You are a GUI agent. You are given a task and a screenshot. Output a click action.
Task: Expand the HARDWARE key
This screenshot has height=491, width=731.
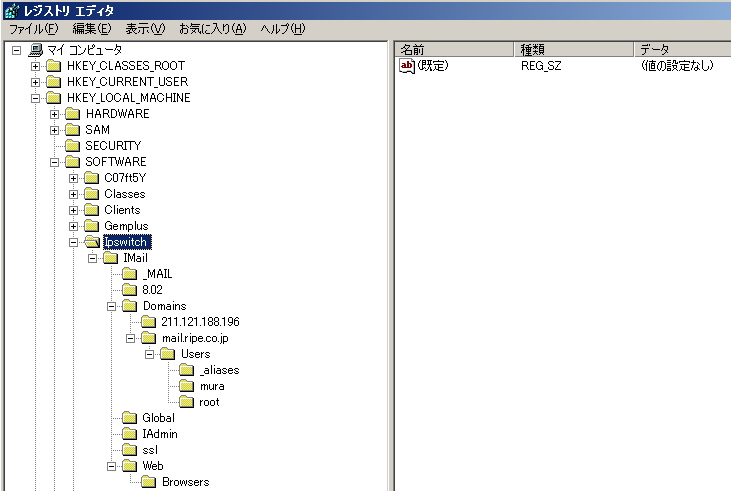click(x=55, y=114)
